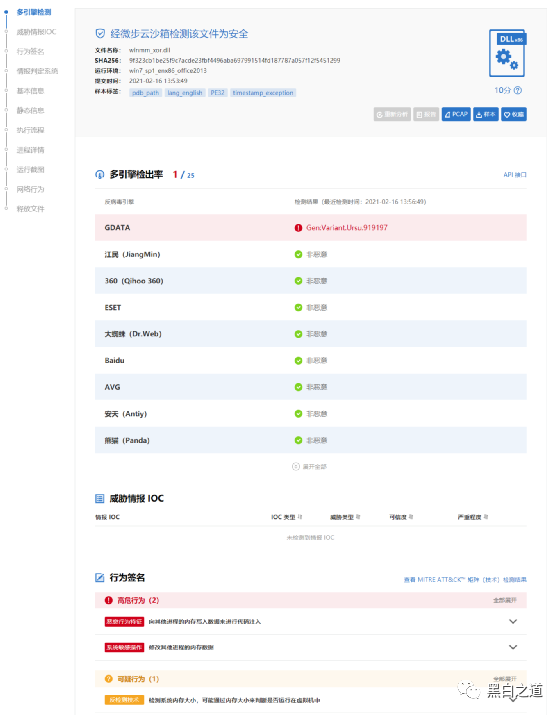Click green check icon in JiangMin row
Screen dimensions: 560x715
[298, 254]
